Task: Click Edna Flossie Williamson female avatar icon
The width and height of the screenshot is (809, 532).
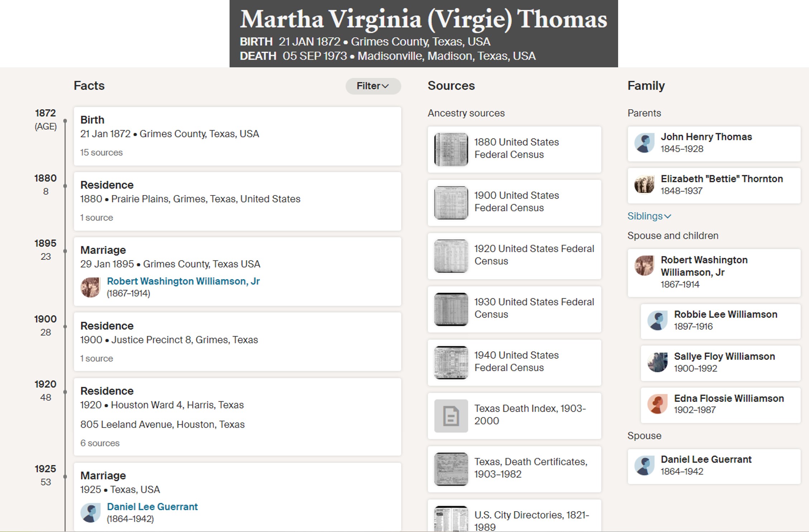Action: pyautogui.click(x=657, y=404)
